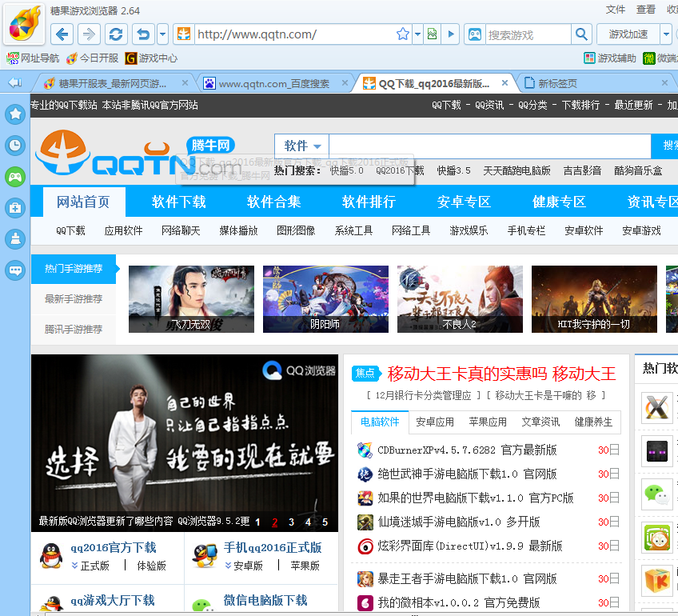Close the QQ下载 tab
This screenshot has height=616, width=678.
pos(505,82)
